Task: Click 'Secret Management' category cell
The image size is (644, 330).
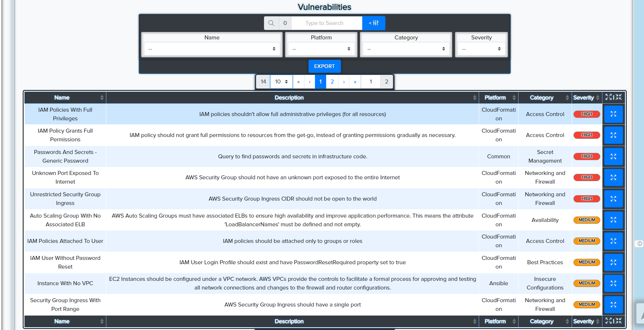Action: 545,157
